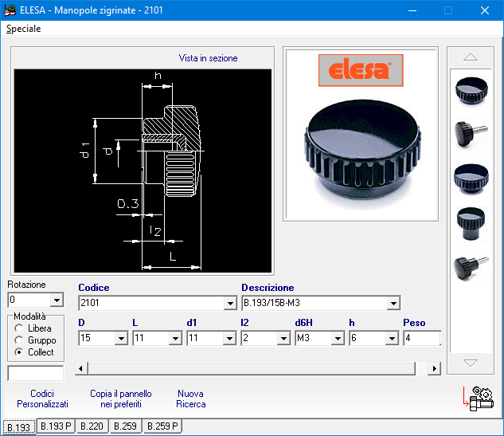Click the up arrow above thumbnail list
The image size is (504, 436).
click(x=471, y=57)
